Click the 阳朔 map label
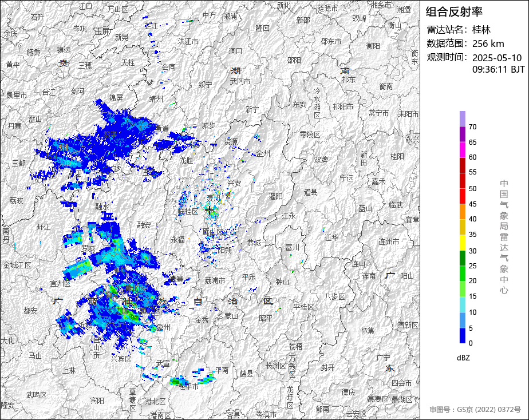This screenshot has height=420, width=529. click(224, 251)
